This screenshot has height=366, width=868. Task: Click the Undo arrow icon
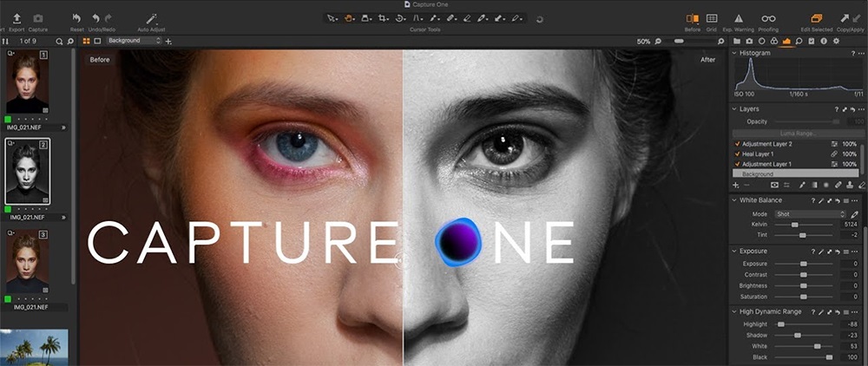pos(96,19)
